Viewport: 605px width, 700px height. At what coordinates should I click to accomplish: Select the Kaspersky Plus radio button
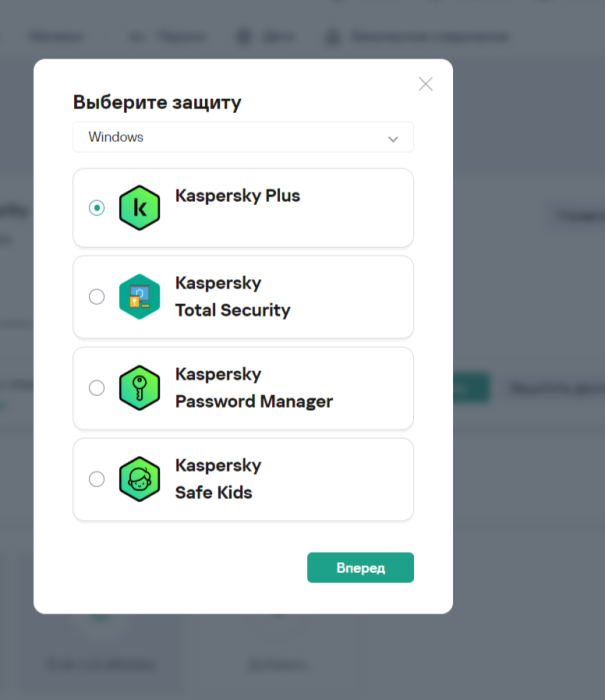point(97,208)
